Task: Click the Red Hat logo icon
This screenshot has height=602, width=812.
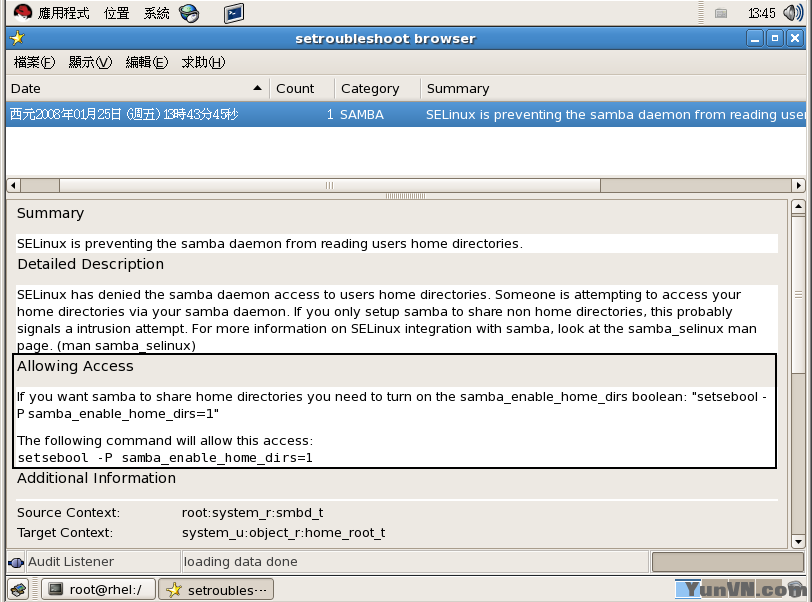Action: tap(22, 12)
